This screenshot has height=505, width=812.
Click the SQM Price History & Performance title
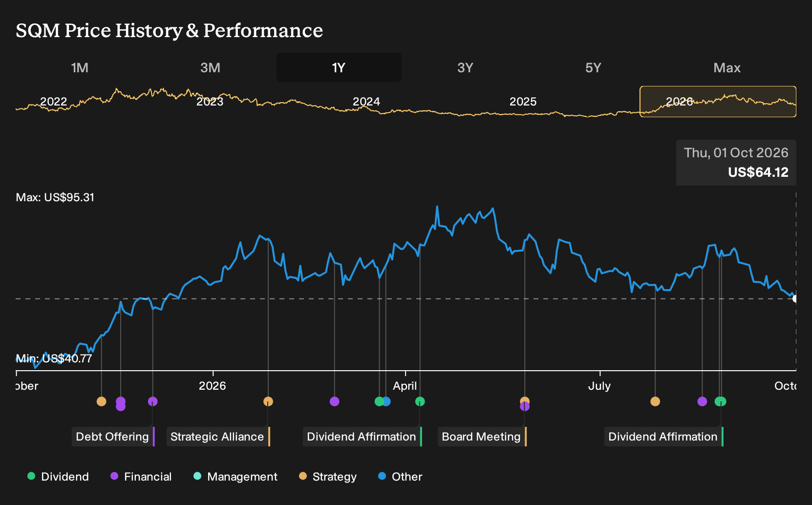[169, 30]
